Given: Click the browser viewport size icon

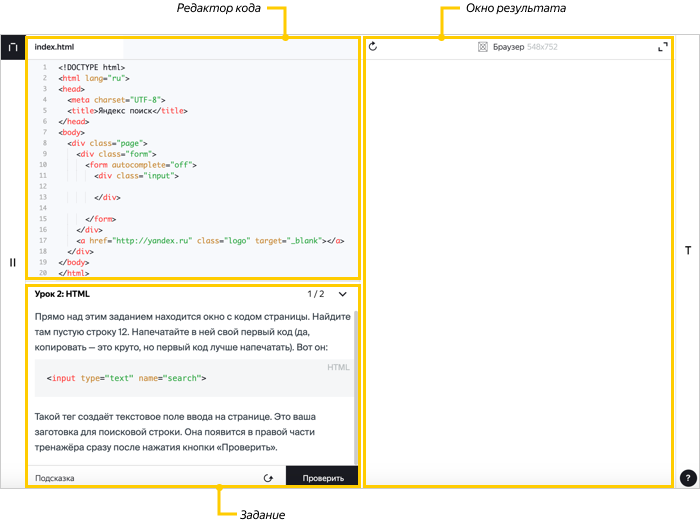Looking at the screenshot, I should [483, 46].
